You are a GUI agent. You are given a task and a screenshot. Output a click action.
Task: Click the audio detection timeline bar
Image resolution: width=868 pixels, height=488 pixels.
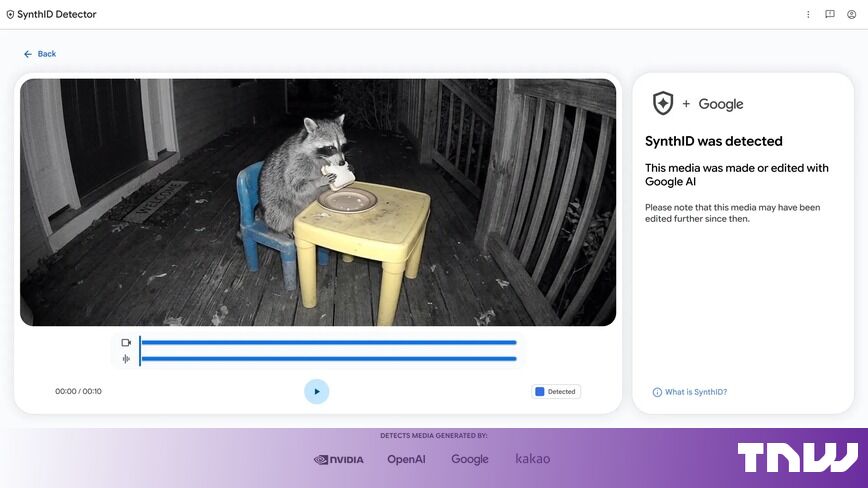click(329, 359)
